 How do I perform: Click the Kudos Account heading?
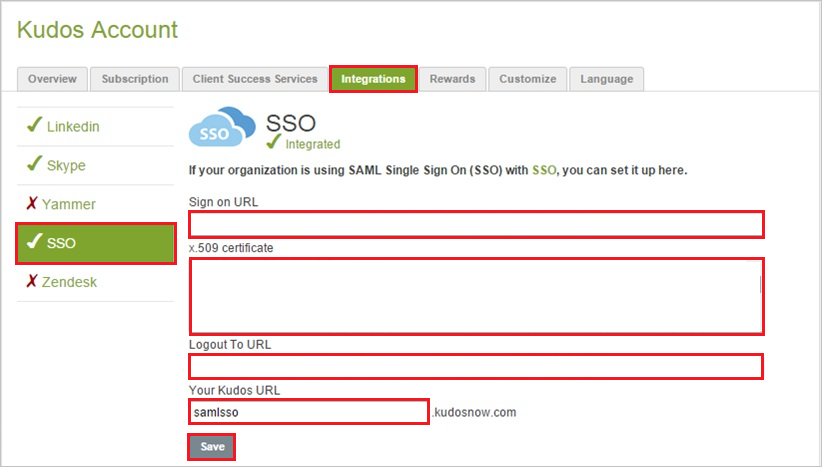[98, 30]
